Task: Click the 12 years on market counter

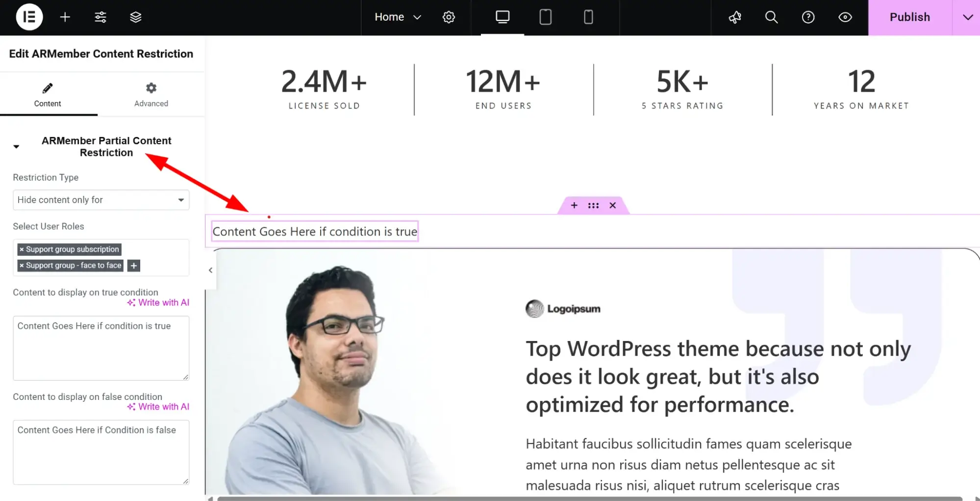Action: 861,89
